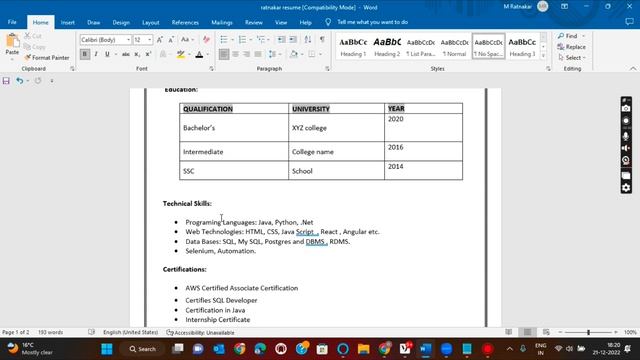Clear all formatting icon

click(206, 40)
